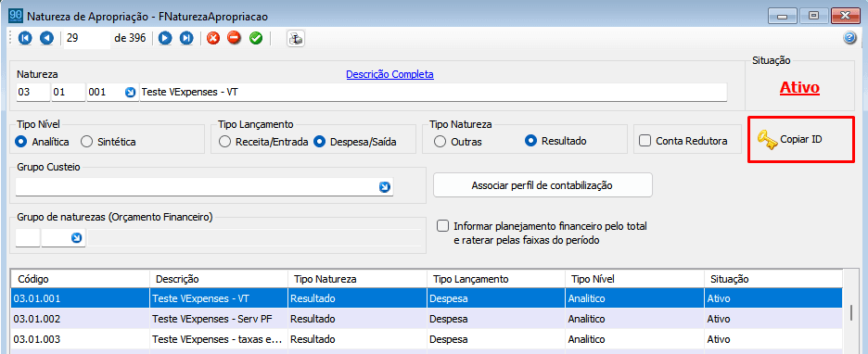Sort by Tipo Lançamento column header
The height and width of the screenshot is (354, 868).
pyautogui.click(x=496, y=279)
